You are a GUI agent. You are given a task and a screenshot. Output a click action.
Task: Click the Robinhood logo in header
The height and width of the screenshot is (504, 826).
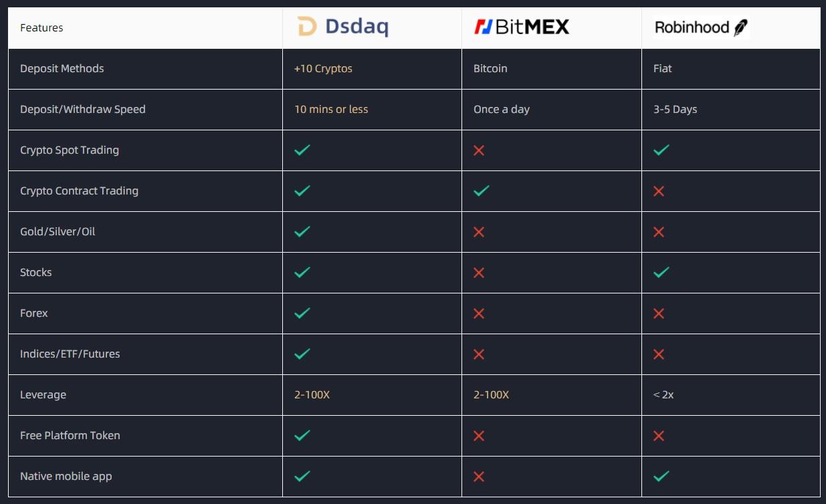pyautogui.click(x=701, y=27)
